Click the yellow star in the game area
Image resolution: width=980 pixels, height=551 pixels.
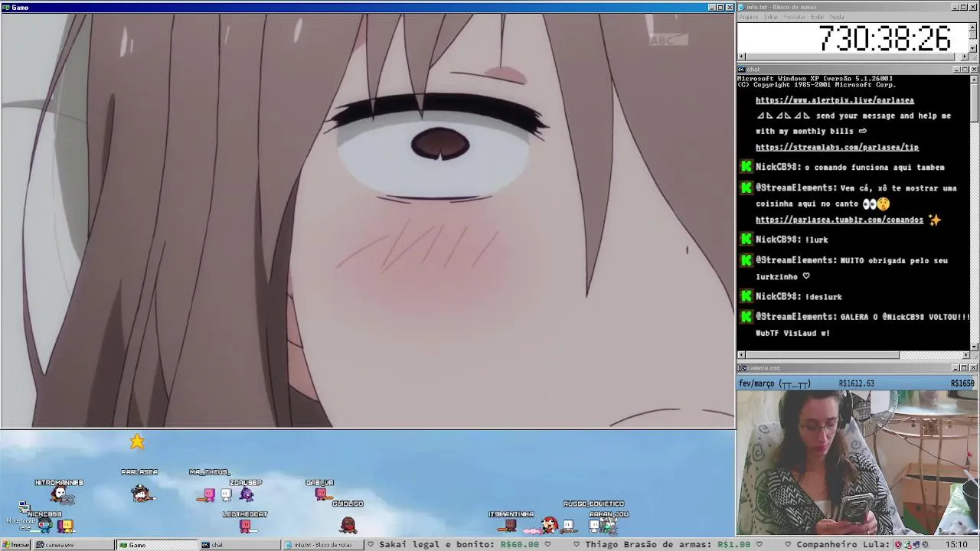[x=137, y=442]
